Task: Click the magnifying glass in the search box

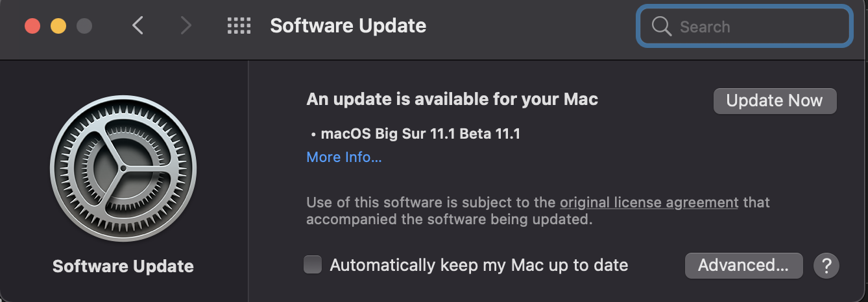Action: [661, 27]
